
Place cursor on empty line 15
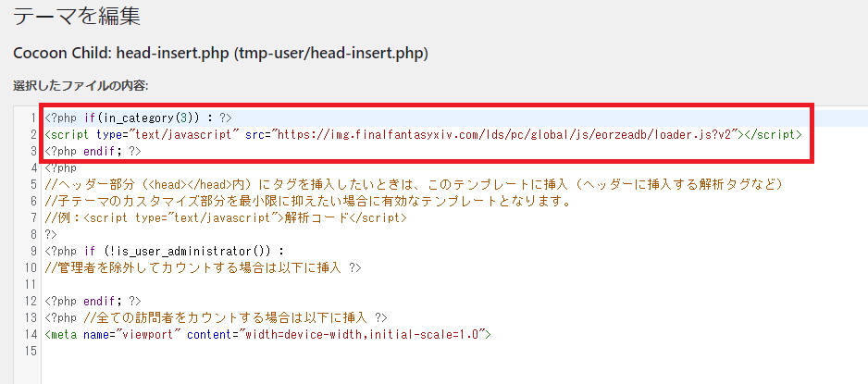click(454, 351)
